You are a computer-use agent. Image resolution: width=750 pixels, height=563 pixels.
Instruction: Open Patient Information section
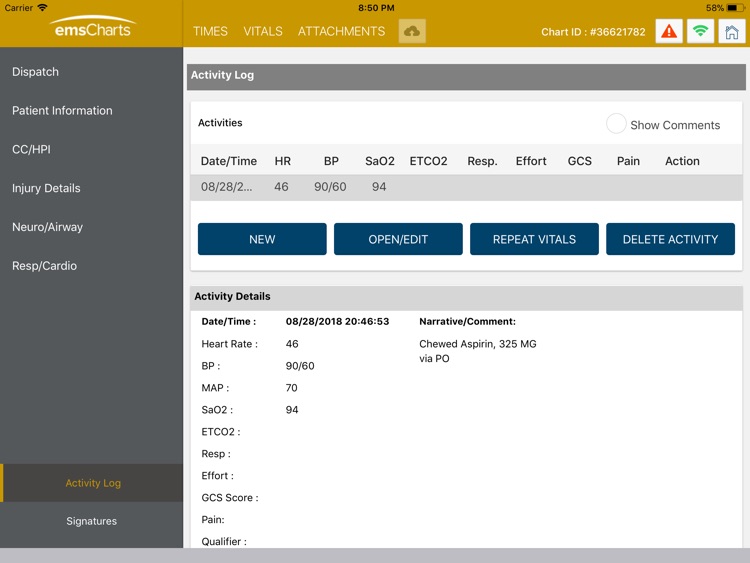tap(91, 110)
